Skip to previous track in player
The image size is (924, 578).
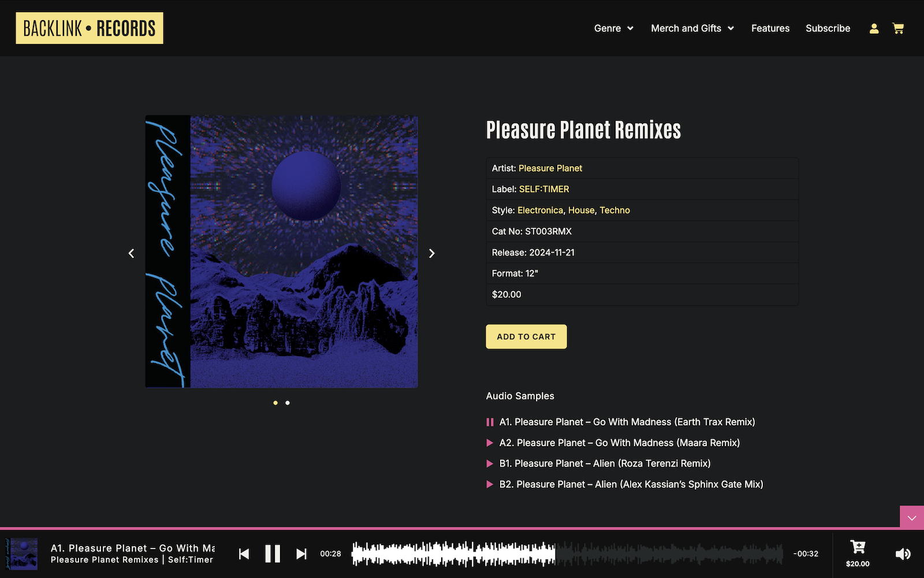click(x=244, y=554)
